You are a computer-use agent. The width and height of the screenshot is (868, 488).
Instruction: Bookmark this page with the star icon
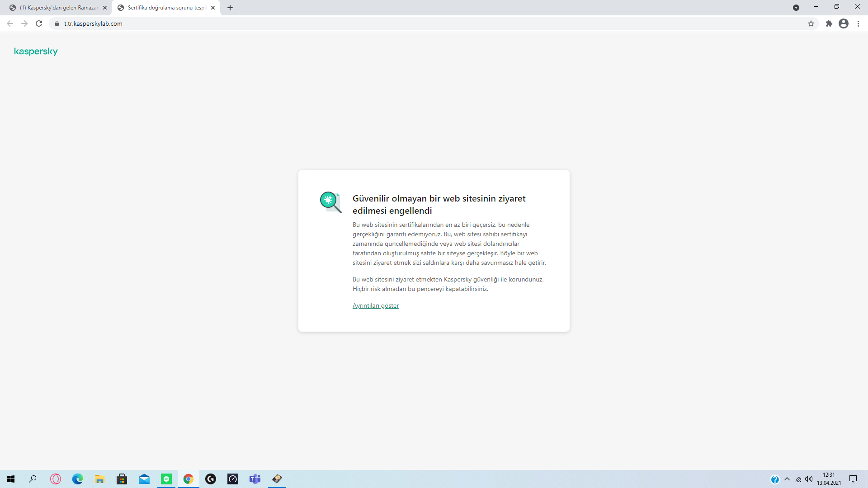[x=811, y=23]
